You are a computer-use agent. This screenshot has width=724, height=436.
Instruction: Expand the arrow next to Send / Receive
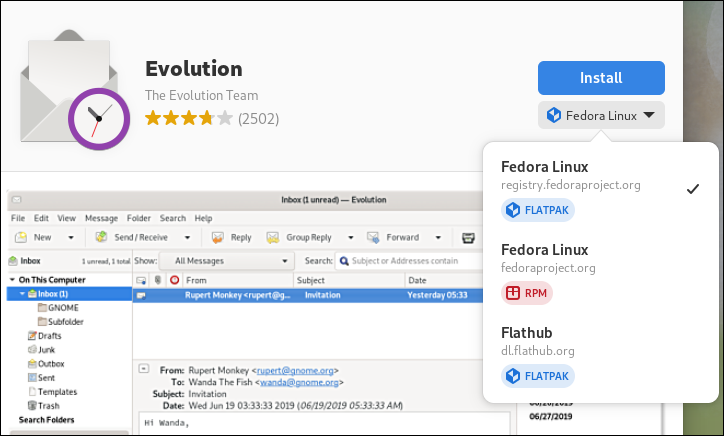click(187, 238)
